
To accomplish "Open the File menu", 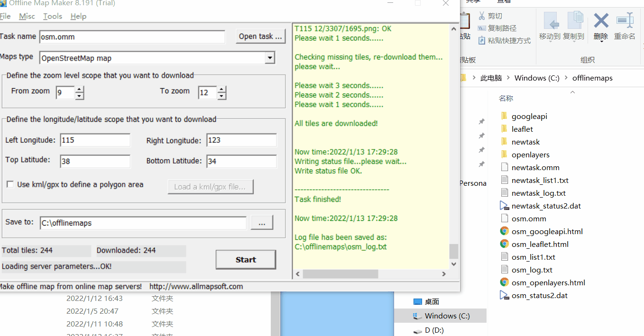I will pyautogui.click(x=5, y=16).
